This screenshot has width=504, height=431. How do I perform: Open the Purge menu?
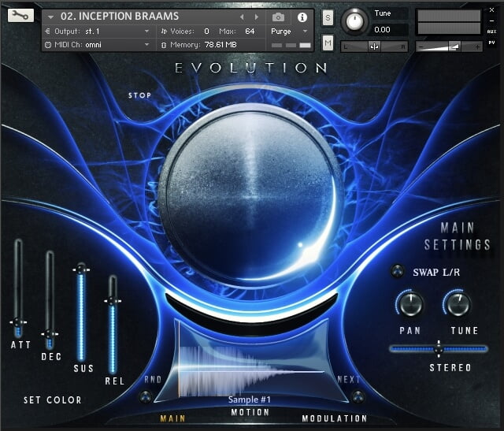point(289,32)
